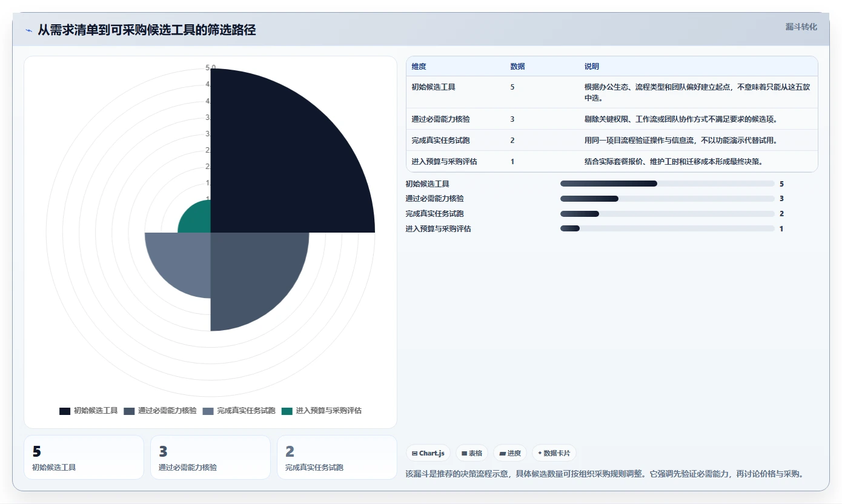Click the 5.0 axis label on chart
The width and height of the screenshot is (842, 504).
211,67
